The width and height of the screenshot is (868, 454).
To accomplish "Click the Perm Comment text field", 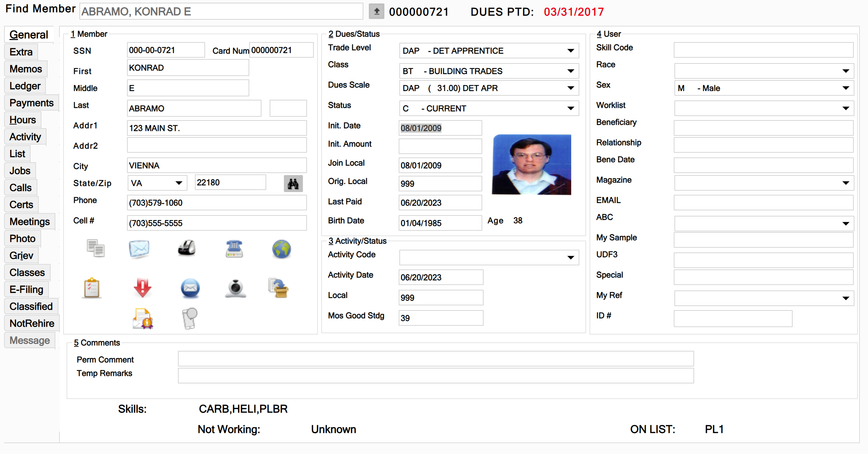I will (x=435, y=359).
